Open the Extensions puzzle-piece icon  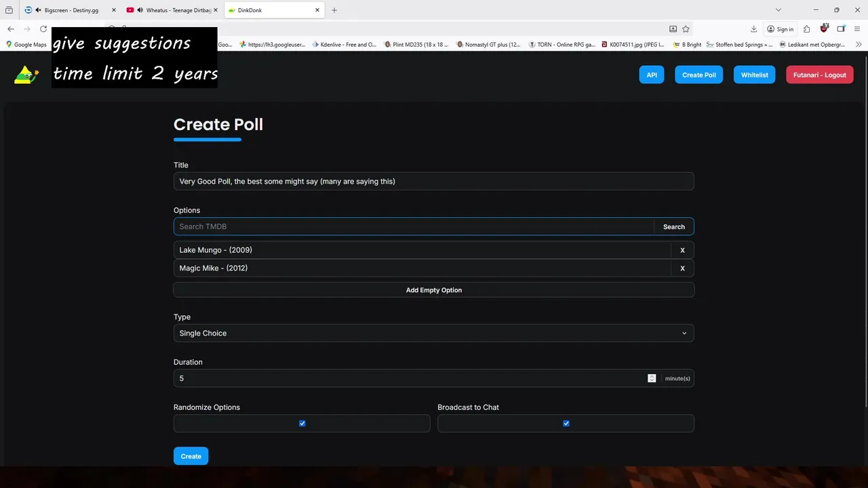pyautogui.click(x=807, y=29)
